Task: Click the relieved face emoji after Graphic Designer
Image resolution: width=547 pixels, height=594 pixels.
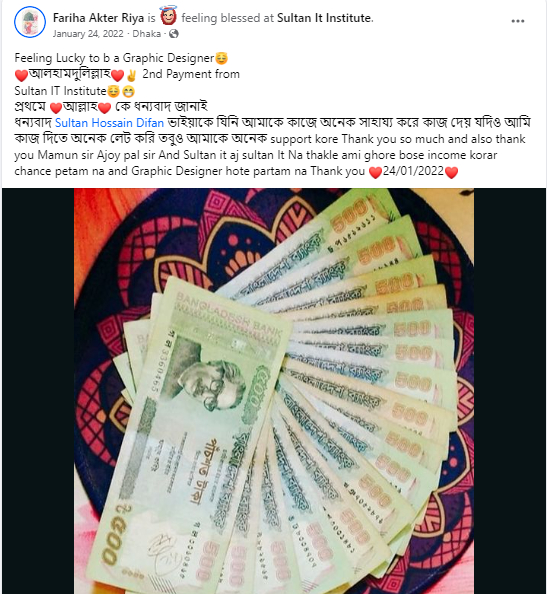Action: click(x=221, y=58)
